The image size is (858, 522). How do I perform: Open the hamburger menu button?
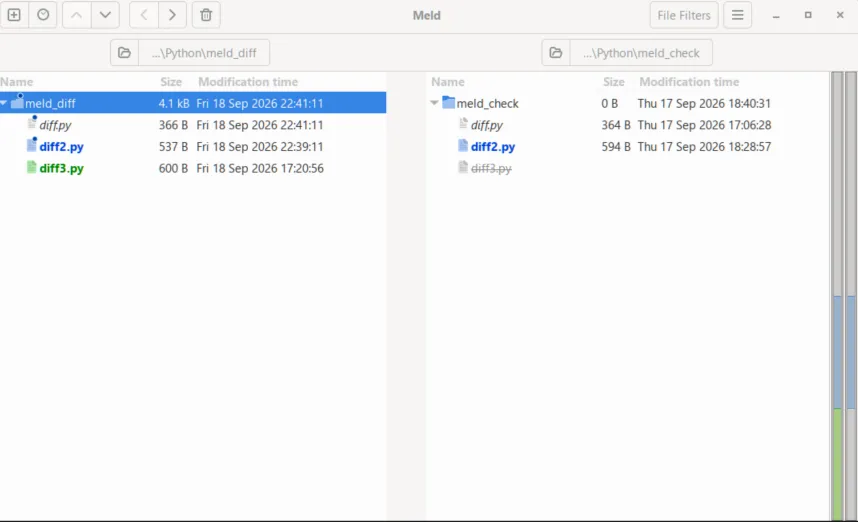click(737, 15)
